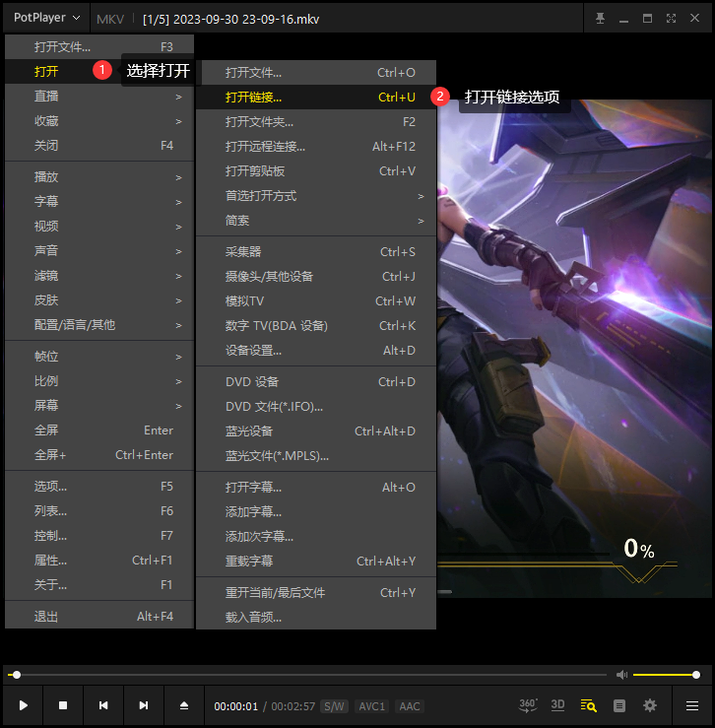
Task: Pin the window on top
Action: pos(600,19)
